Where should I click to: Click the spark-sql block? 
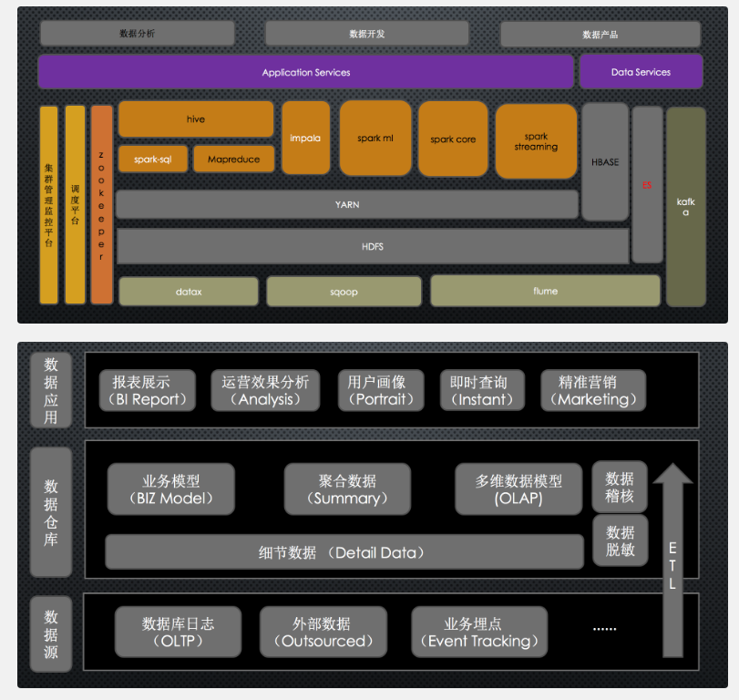tap(153, 160)
